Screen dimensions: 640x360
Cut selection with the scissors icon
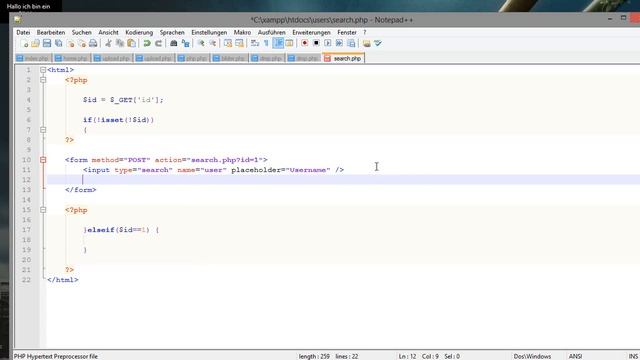click(108, 43)
